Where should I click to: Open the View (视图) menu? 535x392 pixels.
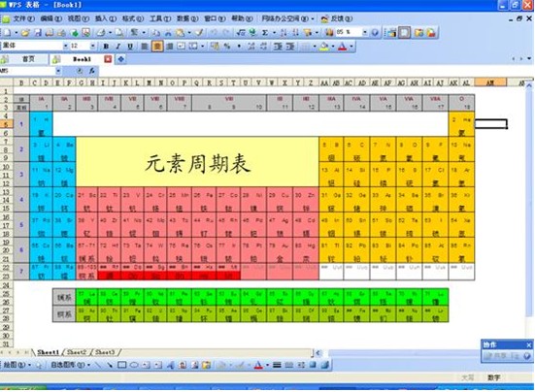[79, 18]
